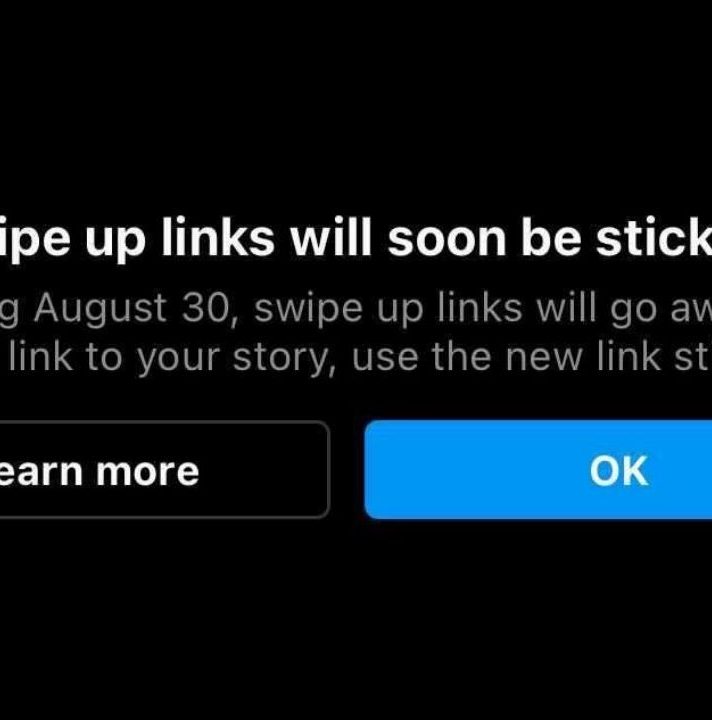
Task: Click the body line mentioning August 30
Action: [356, 310]
